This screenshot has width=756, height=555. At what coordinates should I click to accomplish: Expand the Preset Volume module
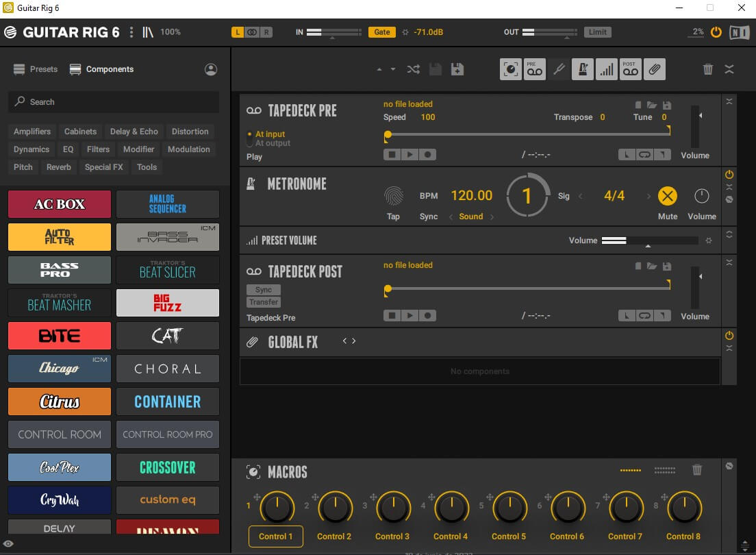(729, 234)
